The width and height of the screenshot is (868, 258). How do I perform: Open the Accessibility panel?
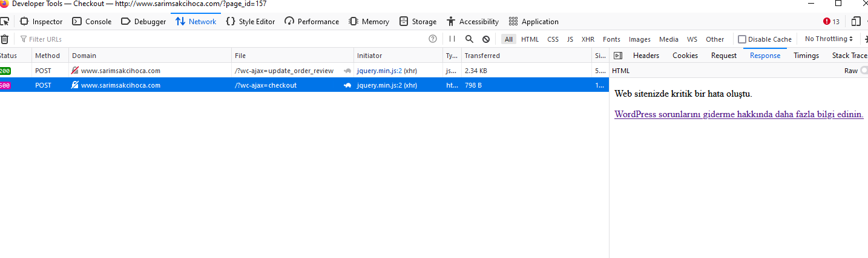[473, 22]
